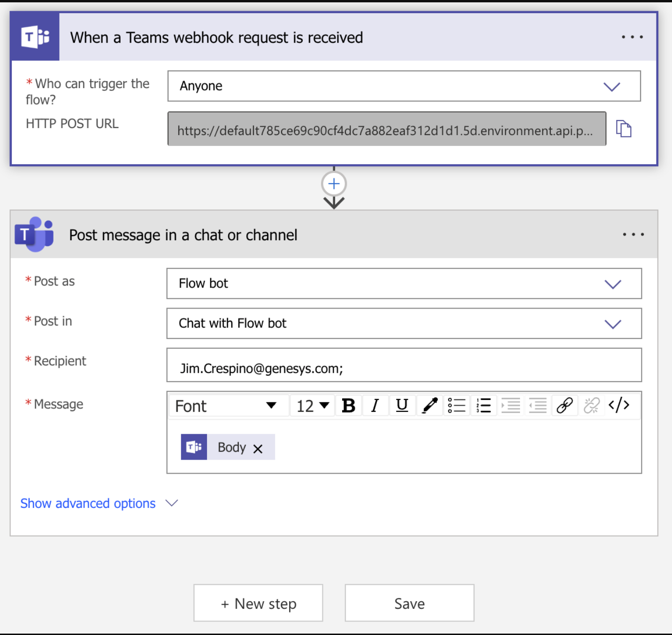Viewport: 672px width, 635px height.
Task: Open trigger card ellipsis menu
Action: coord(632,37)
